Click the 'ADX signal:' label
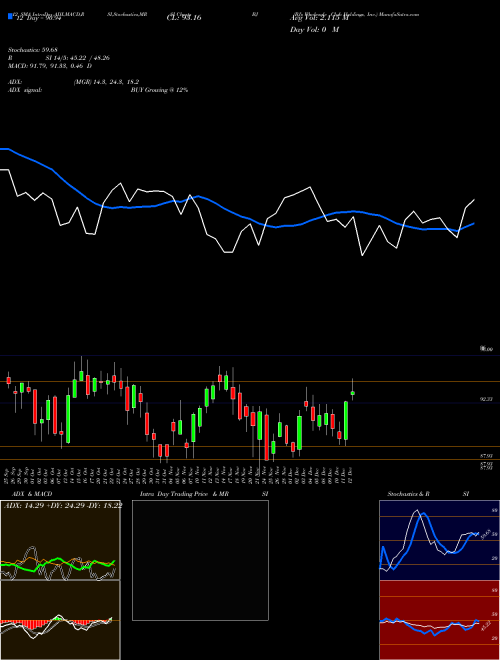 tap(25, 90)
